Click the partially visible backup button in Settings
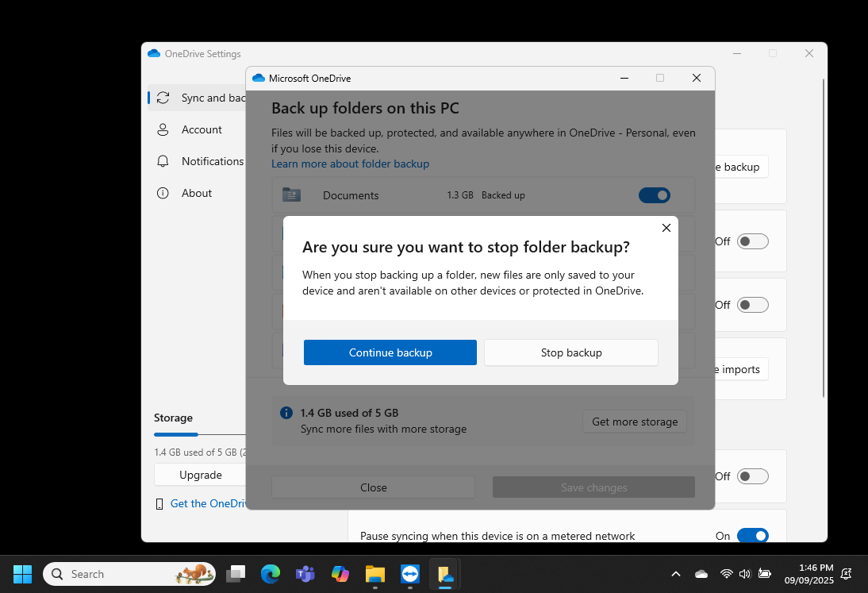Viewport: 868px width, 593px height. pyautogui.click(x=741, y=167)
